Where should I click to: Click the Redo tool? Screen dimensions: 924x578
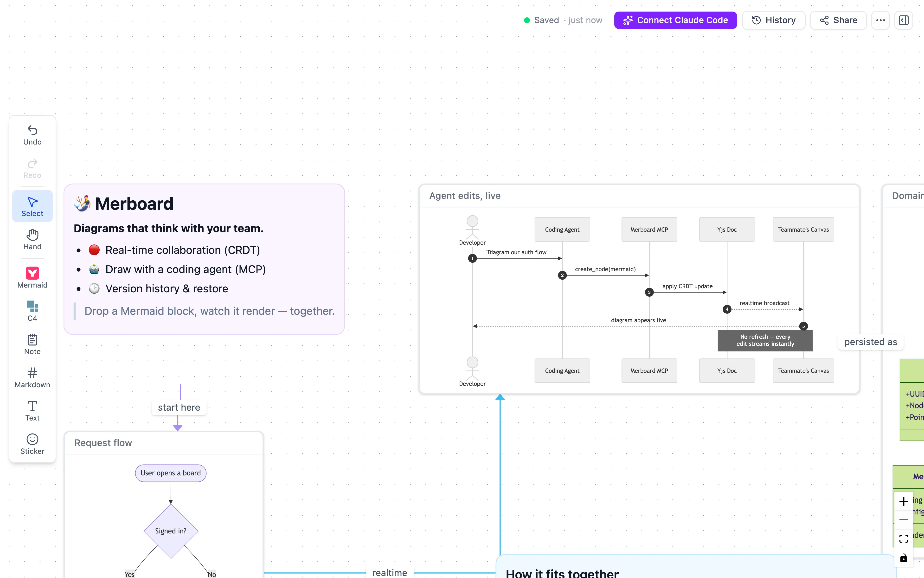click(32, 169)
